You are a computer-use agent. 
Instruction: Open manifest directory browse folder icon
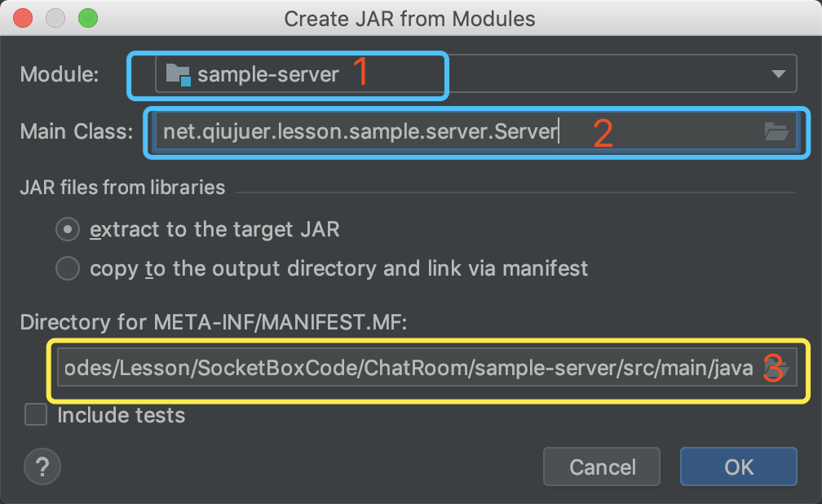coord(775,369)
